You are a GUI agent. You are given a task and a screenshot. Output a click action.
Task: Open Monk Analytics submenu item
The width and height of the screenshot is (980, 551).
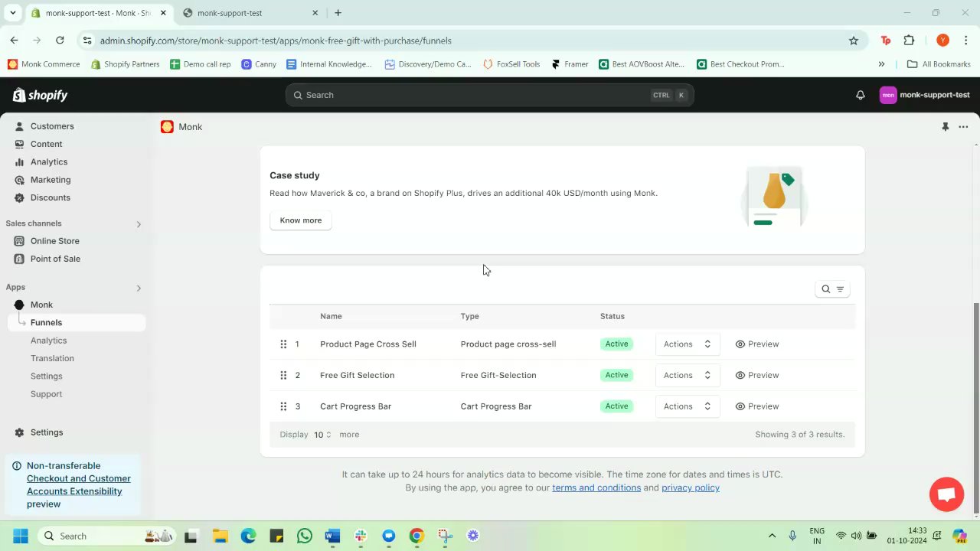(48, 341)
